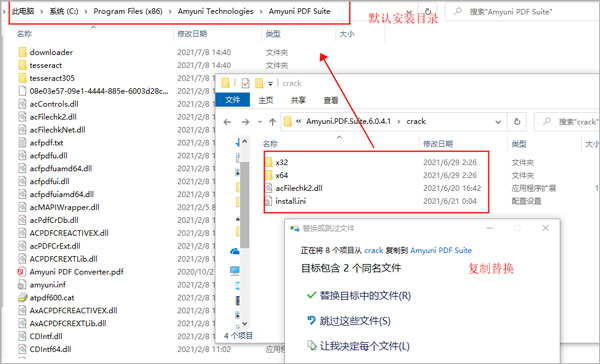Select acFilechkNet.dll in file list

click(x=57, y=130)
